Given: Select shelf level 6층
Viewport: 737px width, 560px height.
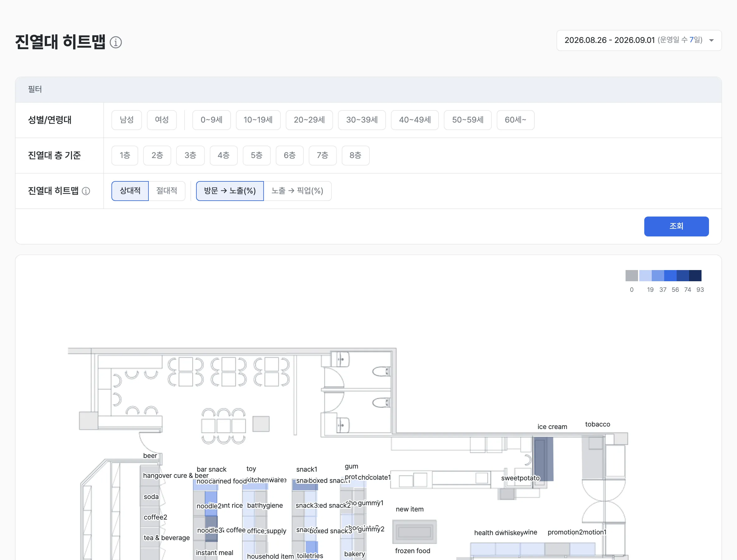Looking at the screenshot, I should coord(289,155).
